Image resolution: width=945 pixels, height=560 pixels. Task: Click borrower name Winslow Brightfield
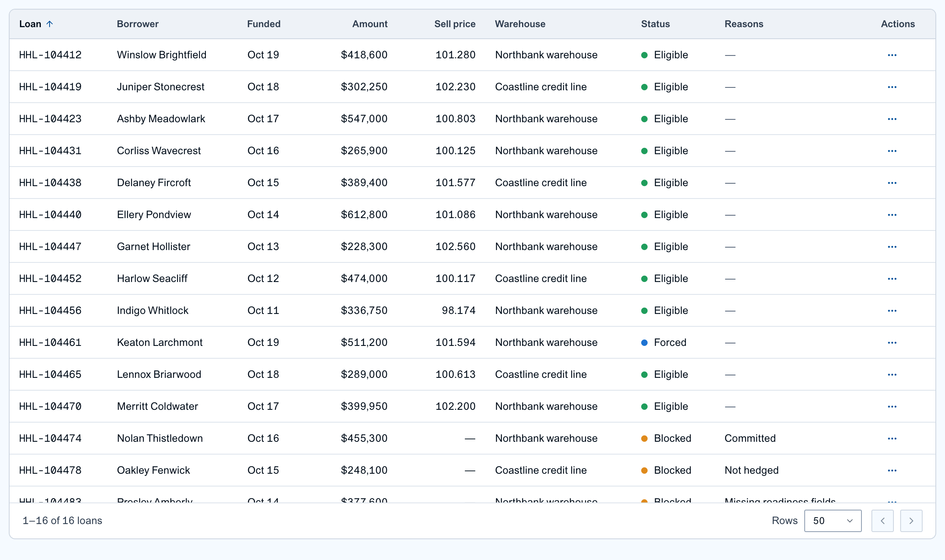tap(161, 55)
